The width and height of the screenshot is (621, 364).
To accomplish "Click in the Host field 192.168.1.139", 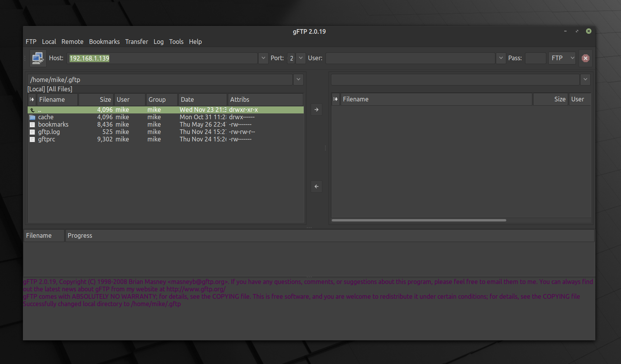I will [x=162, y=58].
